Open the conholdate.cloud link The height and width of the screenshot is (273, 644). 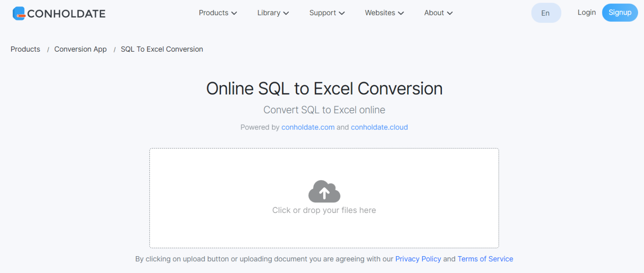[x=379, y=127]
